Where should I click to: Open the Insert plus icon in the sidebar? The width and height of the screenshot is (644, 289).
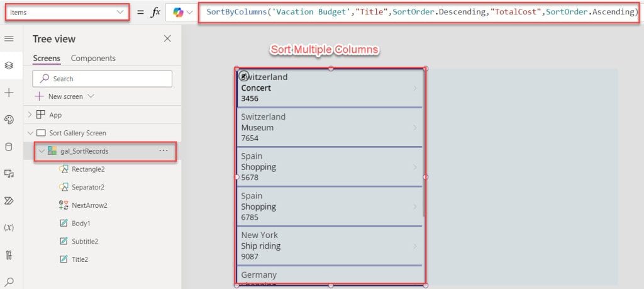(9, 93)
